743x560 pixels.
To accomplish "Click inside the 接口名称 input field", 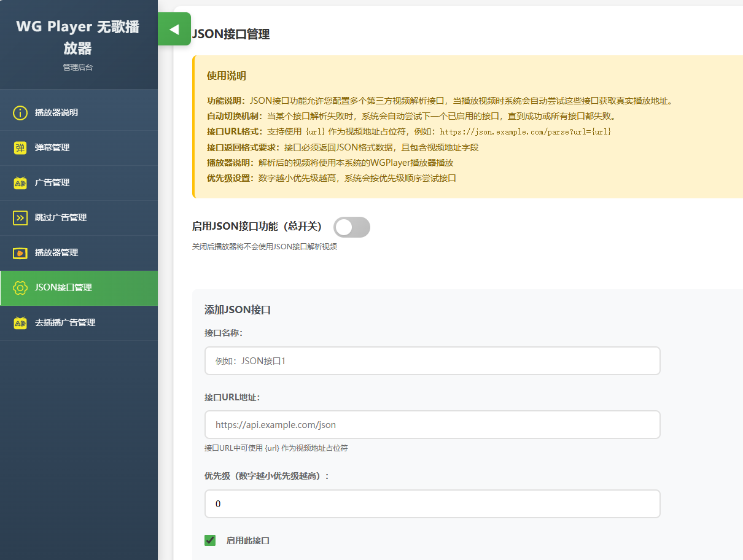I will (x=432, y=360).
